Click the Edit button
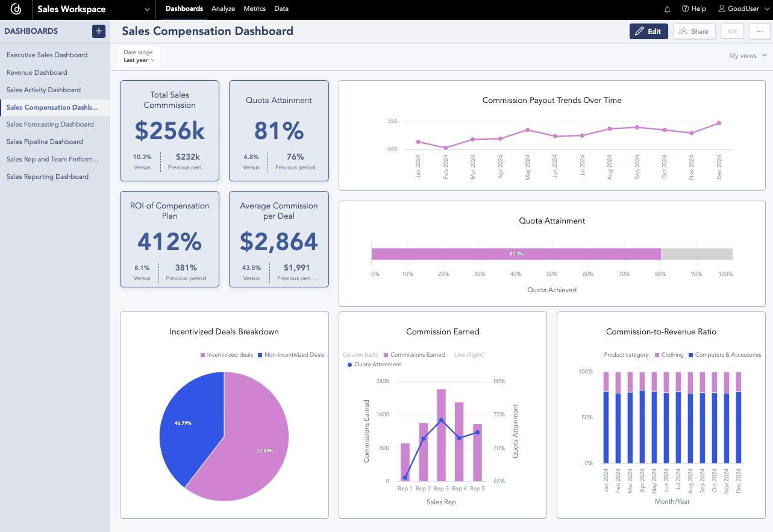Screen dimensions: 773x532 point(648,31)
